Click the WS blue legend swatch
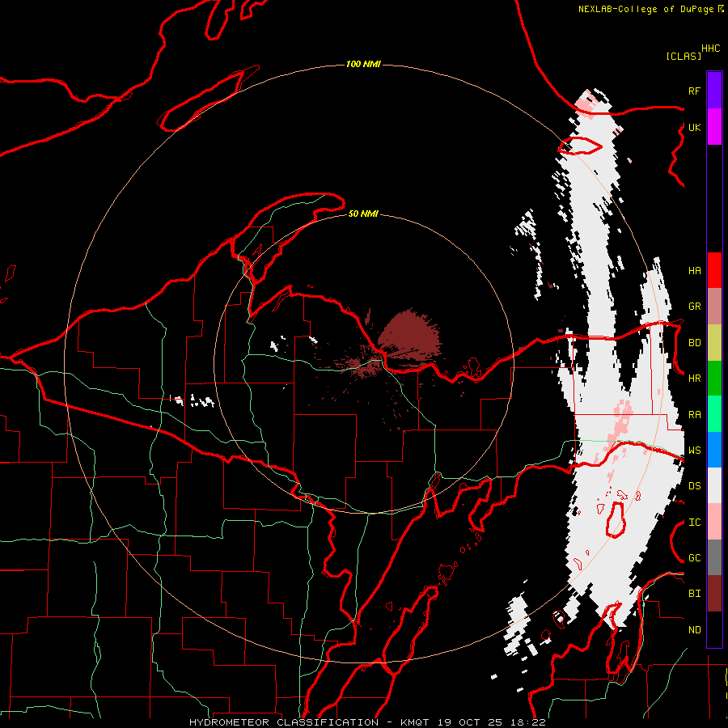Screen dimensions: 728x728 (714, 450)
